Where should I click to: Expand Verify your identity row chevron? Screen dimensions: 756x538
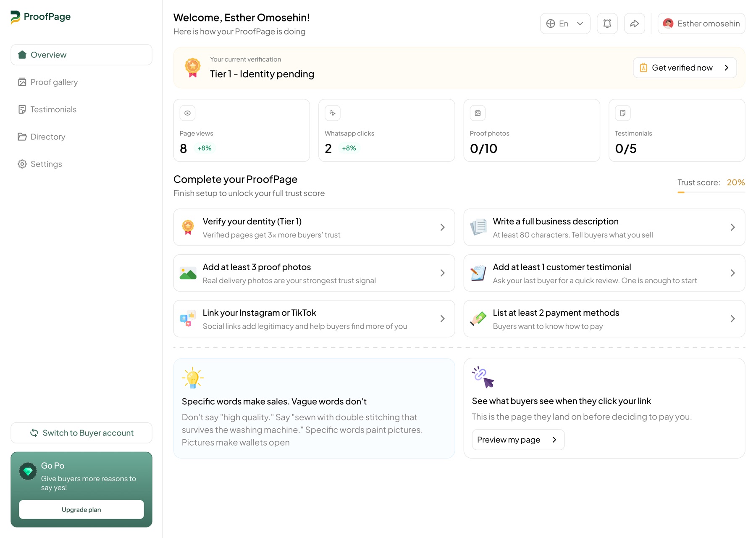click(x=443, y=227)
